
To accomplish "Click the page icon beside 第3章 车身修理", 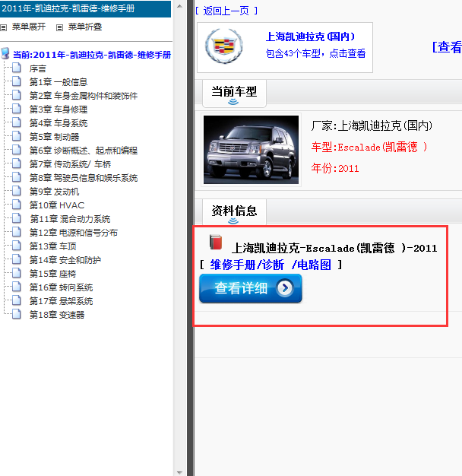I will click(x=17, y=109).
